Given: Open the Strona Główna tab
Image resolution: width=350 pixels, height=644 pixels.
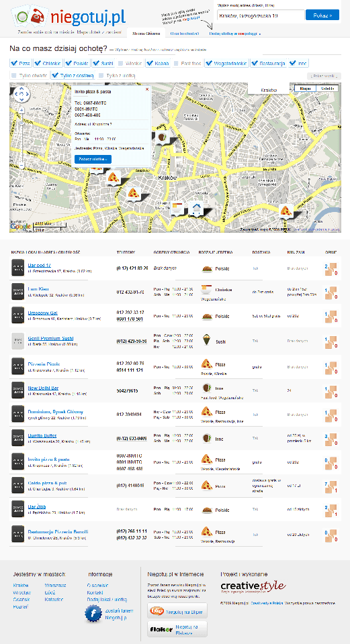Looking at the screenshot, I should 144,34.
